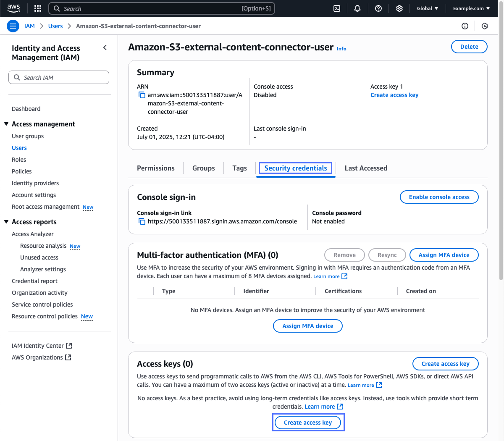The width and height of the screenshot is (504, 441).
Task: Open Access Analyzer in the sidebar
Action: [x=33, y=234]
